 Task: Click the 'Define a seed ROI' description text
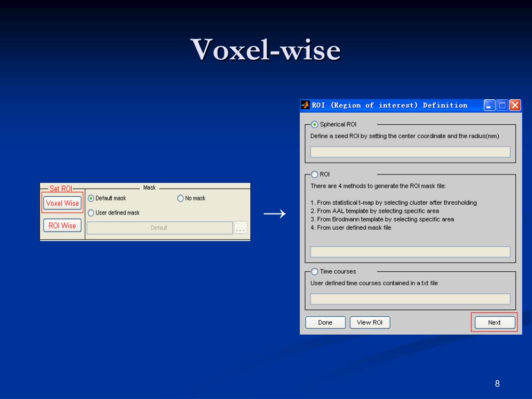(404, 136)
